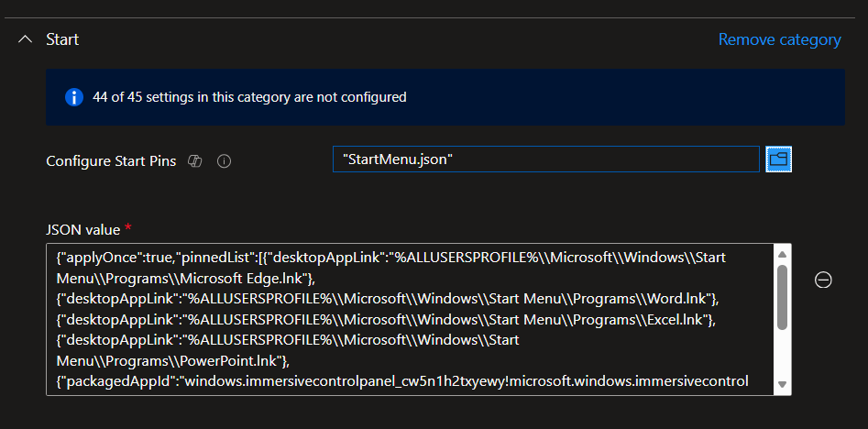Click the Configure Start Pins label

click(110, 160)
